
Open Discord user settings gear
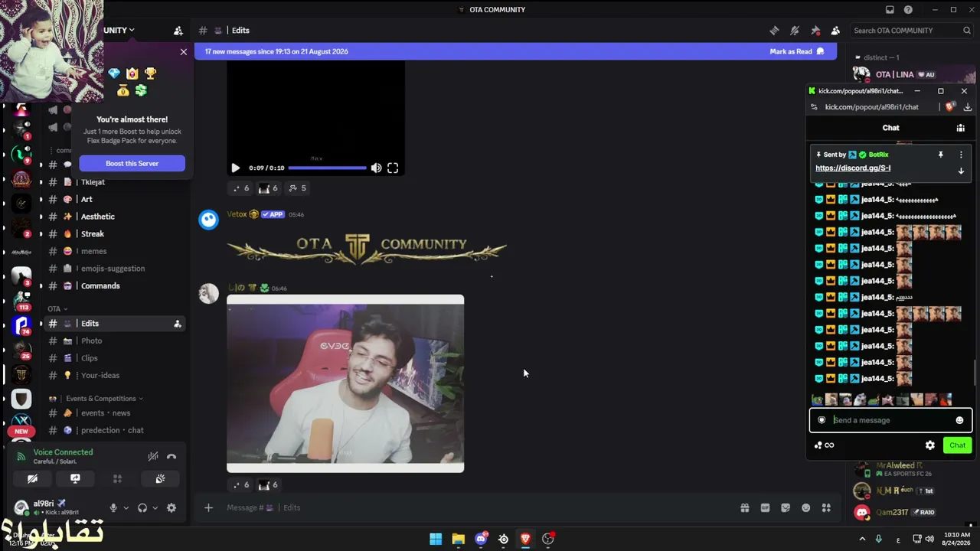(x=171, y=508)
